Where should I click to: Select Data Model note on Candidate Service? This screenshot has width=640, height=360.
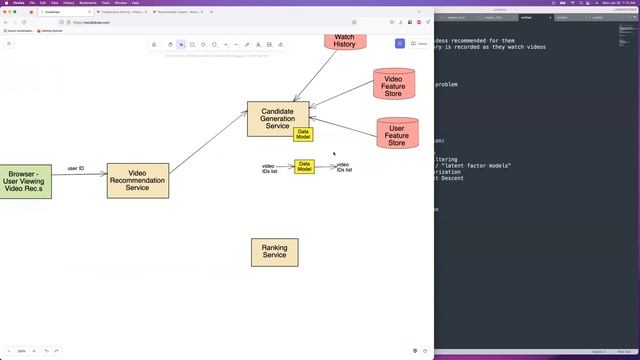click(303, 134)
